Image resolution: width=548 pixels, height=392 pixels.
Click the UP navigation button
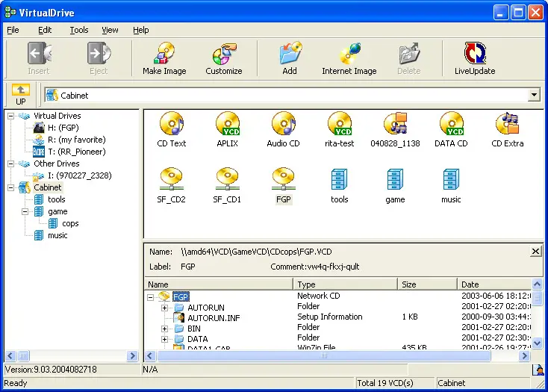point(20,95)
